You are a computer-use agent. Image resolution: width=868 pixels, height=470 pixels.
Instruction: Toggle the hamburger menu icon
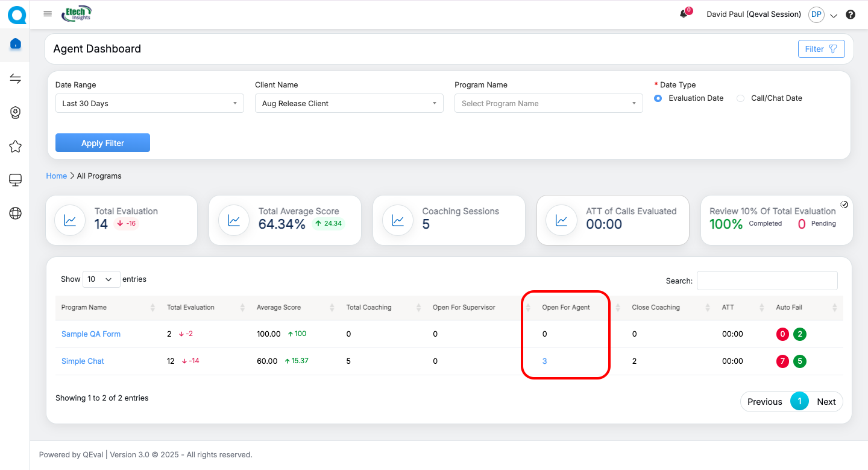[x=48, y=14]
